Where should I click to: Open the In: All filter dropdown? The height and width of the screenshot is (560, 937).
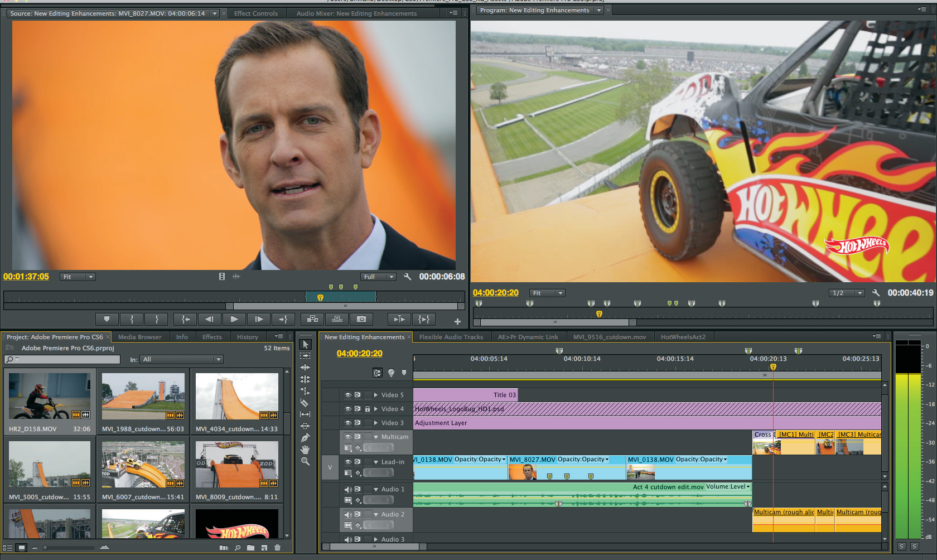tap(181, 359)
